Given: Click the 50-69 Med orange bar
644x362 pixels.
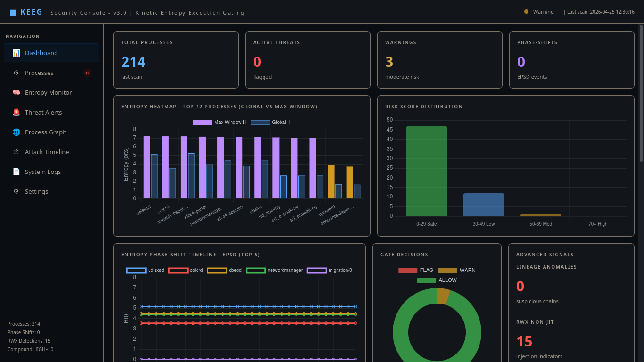Looking at the screenshot, I should click(x=541, y=215).
